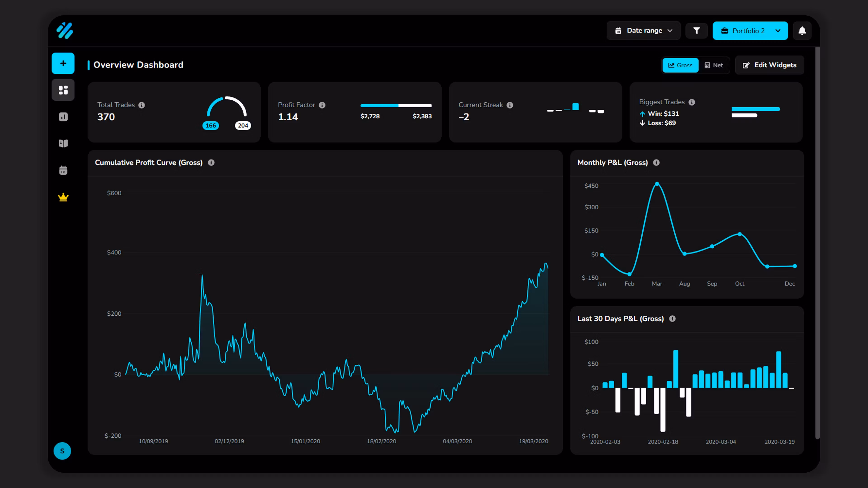Image resolution: width=868 pixels, height=488 pixels.
Task: Click the Mar peak point on Monthly P&L chart
Action: tap(657, 184)
